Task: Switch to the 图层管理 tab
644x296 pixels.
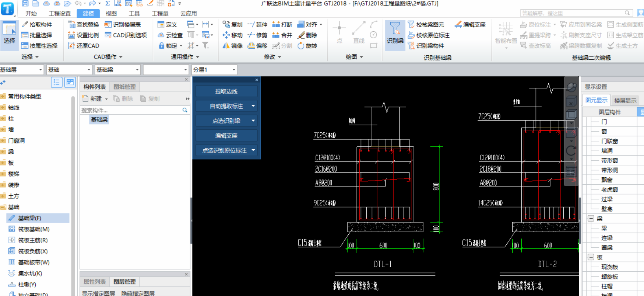Action: [124, 282]
